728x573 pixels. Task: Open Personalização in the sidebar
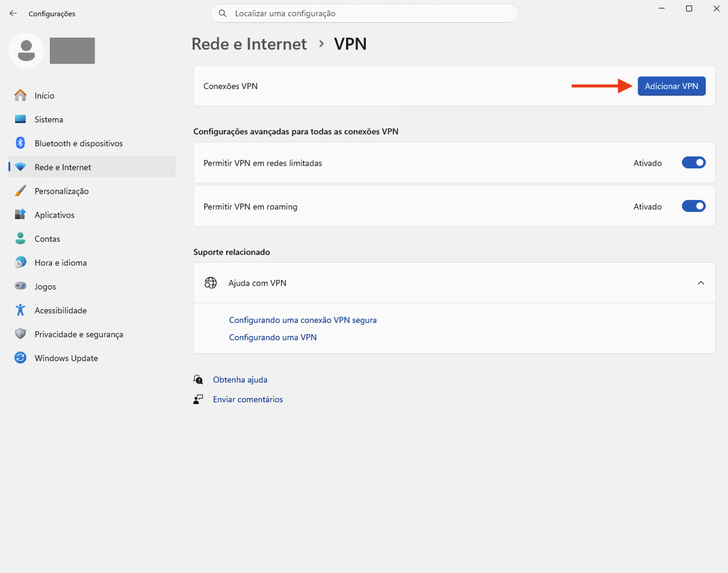point(92,191)
